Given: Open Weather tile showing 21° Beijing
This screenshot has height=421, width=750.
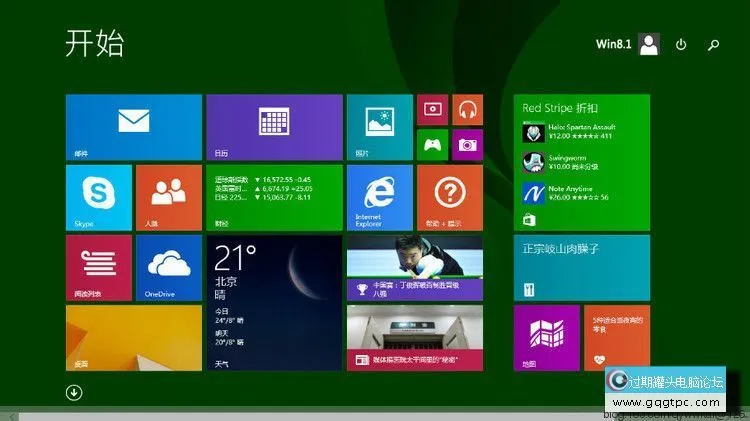Looking at the screenshot, I should coord(273,302).
